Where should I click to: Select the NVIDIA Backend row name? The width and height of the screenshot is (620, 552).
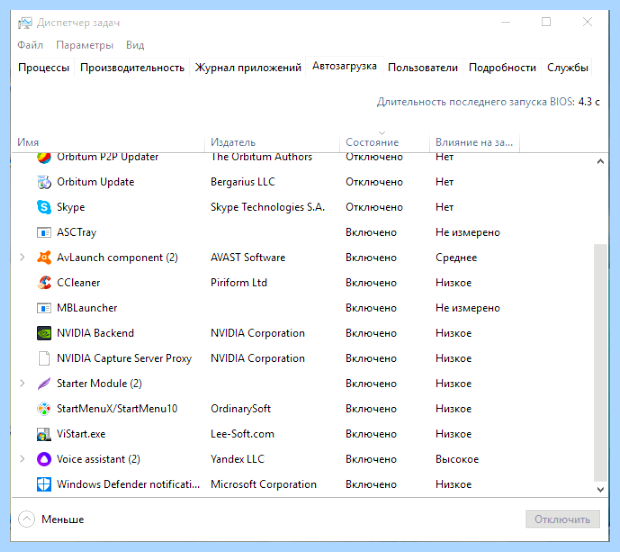click(95, 333)
